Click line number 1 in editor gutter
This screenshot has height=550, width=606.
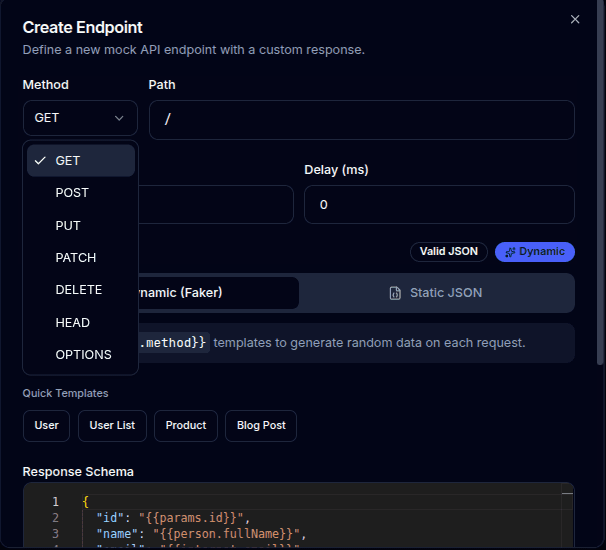55,502
